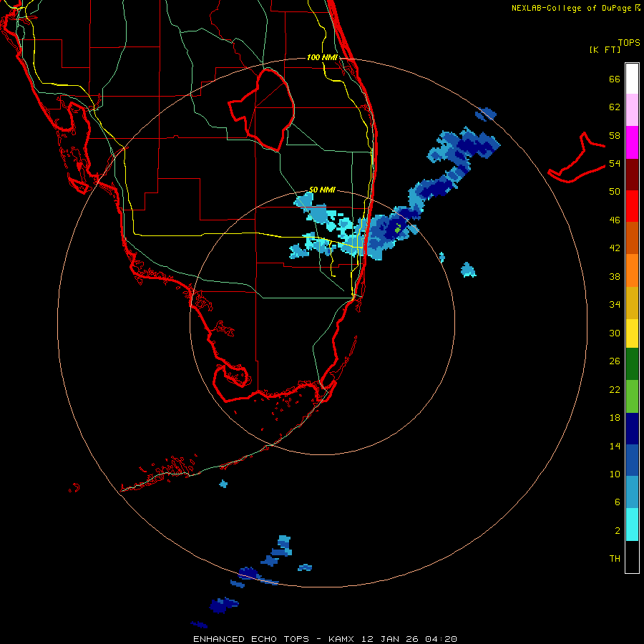Screen dimensions: 644x644
Task: Click the dark red swatch between 50 and 54
Action: 632,175
